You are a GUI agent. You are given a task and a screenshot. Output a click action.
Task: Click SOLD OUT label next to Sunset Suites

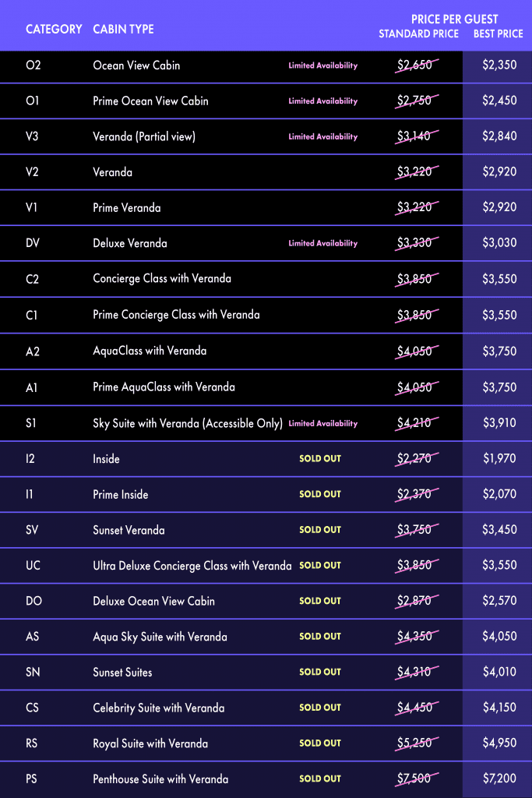[320, 673]
